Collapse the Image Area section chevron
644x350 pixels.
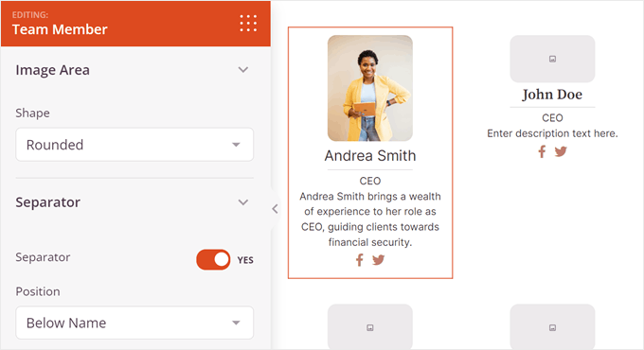pyautogui.click(x=243, y=70)
